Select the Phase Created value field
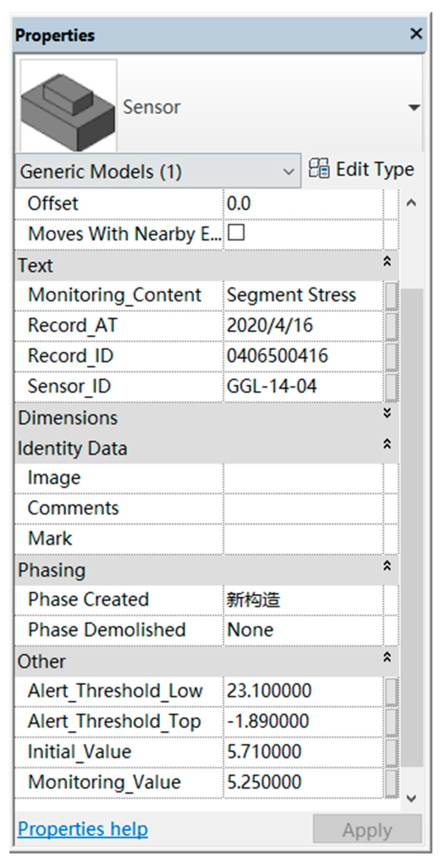Viewport: 444px width, 868px height. click(x=303, y=600)
